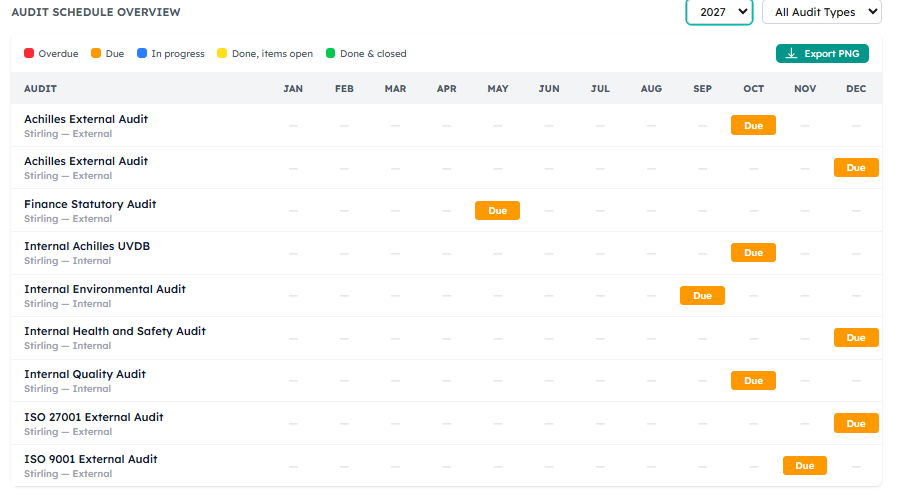Open the Finance Statutory Audit row title

pyautogui.click(x=90, y=204)
